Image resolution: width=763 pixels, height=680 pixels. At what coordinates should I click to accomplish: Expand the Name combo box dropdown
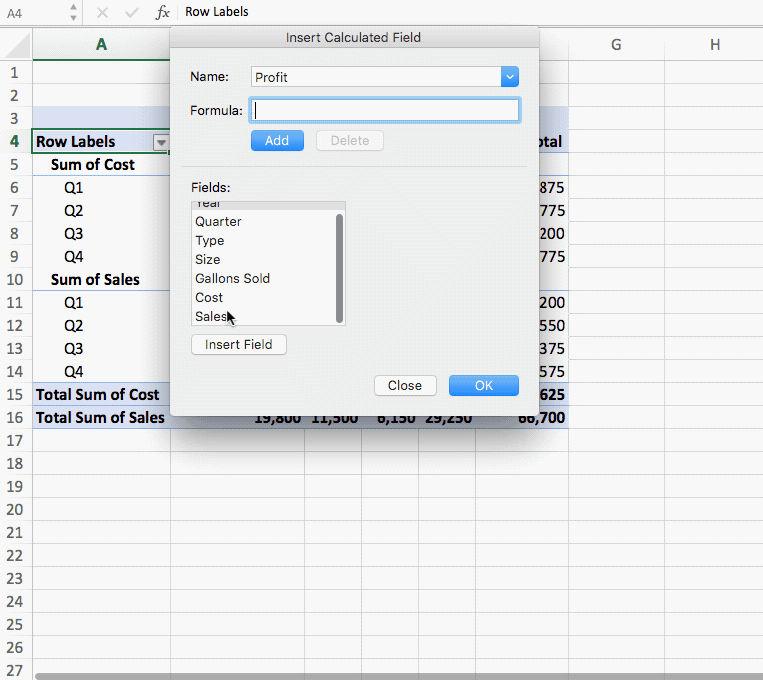coord(510,77)
